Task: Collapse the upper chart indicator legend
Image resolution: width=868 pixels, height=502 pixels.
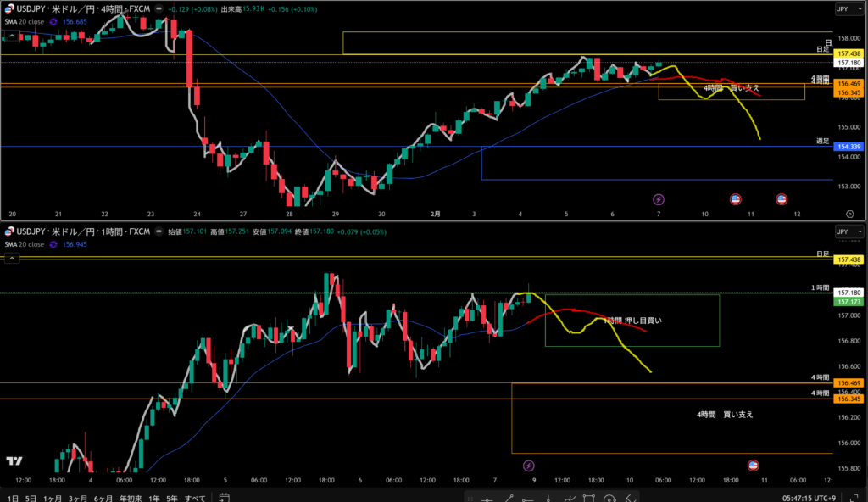Action: pos(11,35)
